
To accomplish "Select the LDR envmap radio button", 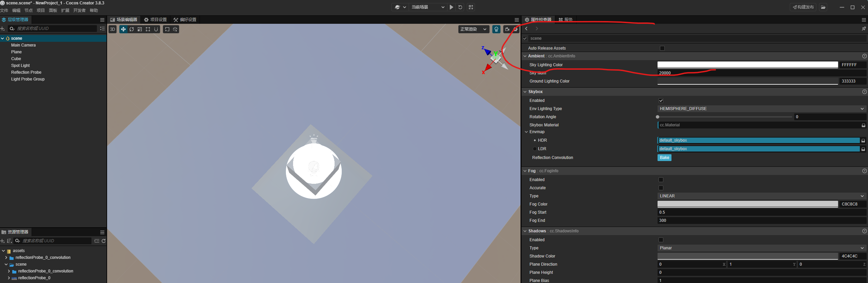I will click(535, 149).
